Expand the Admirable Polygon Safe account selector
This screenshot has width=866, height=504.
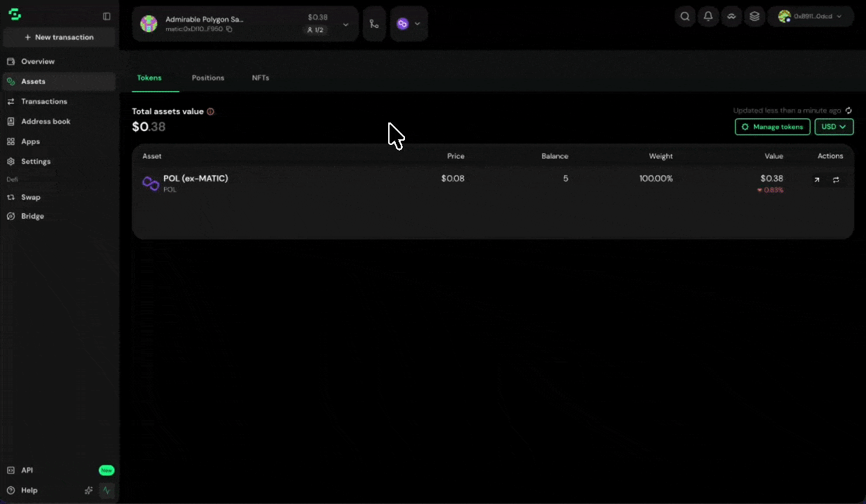[x=345, y=24]
